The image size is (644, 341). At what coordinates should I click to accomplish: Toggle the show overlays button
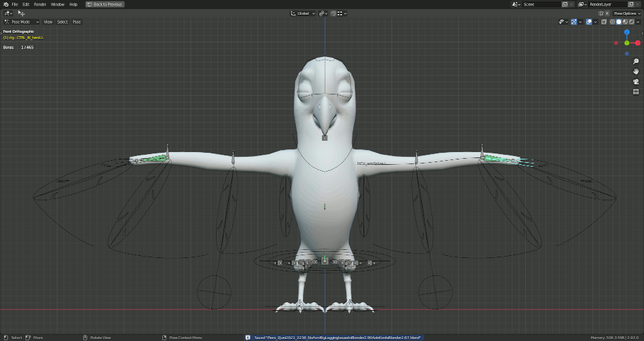coord(589,21)
